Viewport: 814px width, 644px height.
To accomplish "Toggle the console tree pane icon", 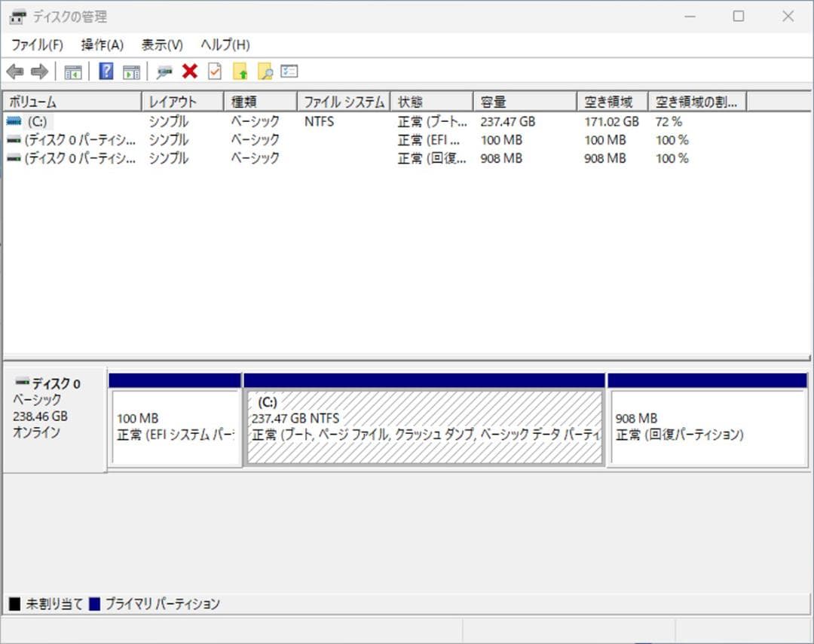I will coord(72,72).
